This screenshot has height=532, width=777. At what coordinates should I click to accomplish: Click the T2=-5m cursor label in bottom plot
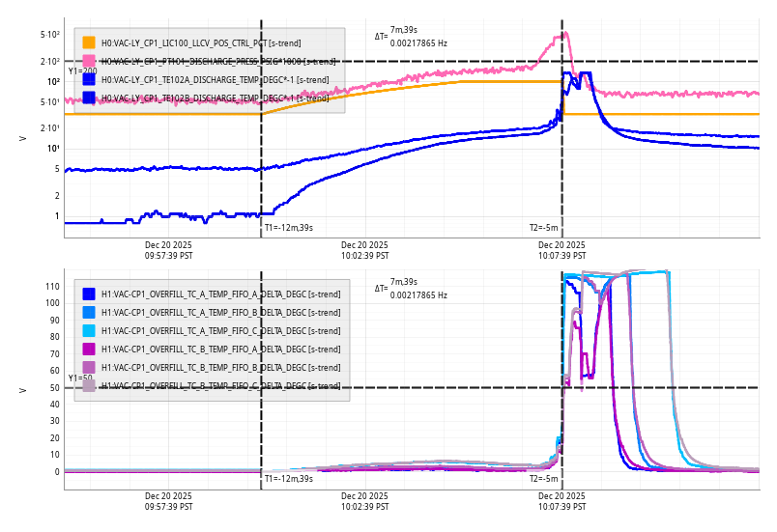[543, 479]
